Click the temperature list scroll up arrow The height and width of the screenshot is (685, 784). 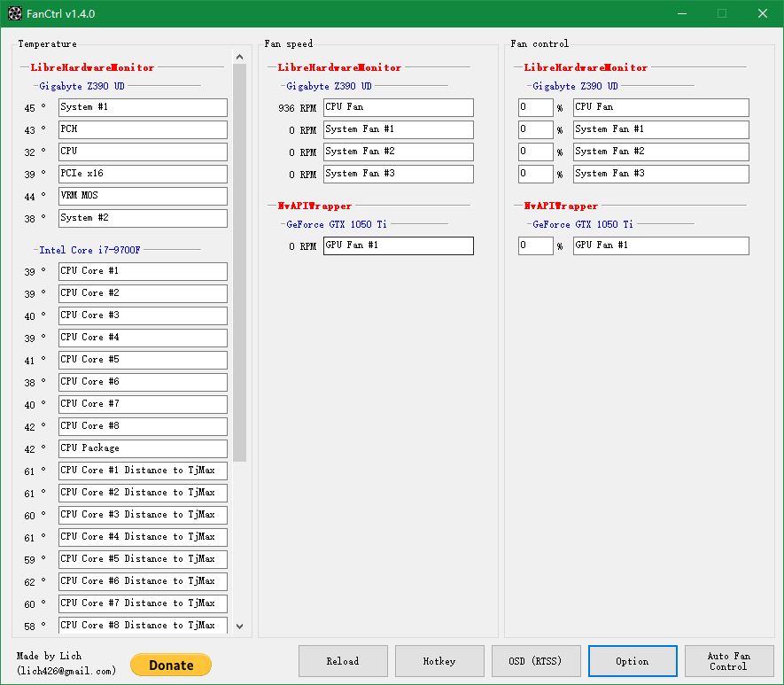click(x=239, y=57)
